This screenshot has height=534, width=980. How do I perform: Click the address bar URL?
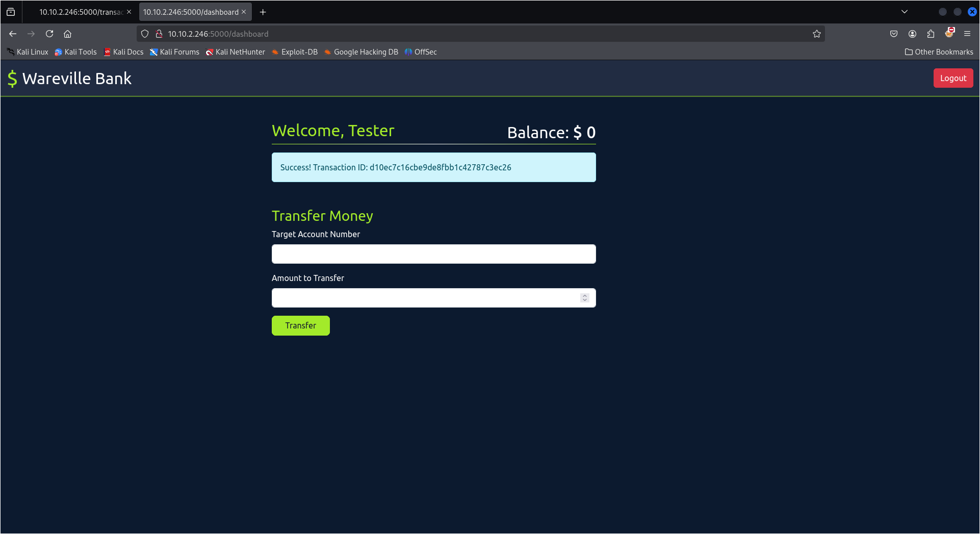[218, 34]
